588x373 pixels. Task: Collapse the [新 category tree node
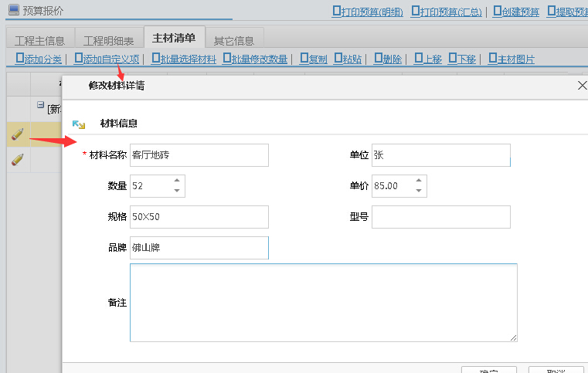coord(41,106)
